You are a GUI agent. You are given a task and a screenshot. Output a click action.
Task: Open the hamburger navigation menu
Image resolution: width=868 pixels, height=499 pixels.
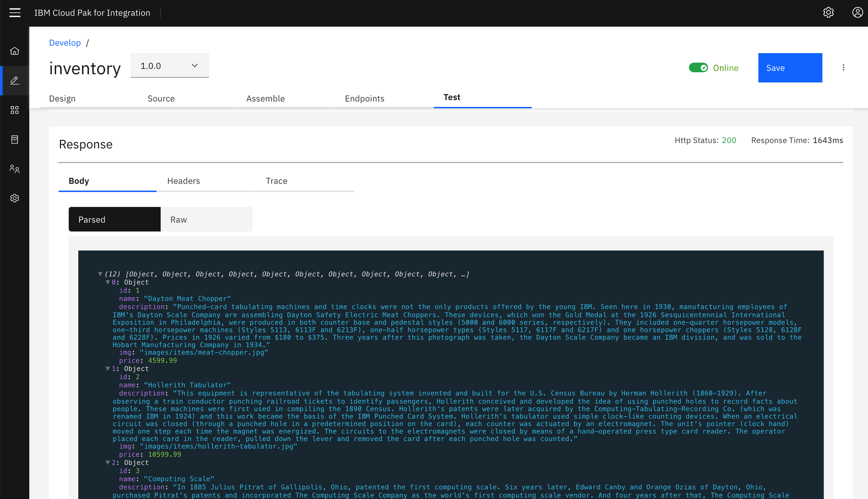(15, 13)
